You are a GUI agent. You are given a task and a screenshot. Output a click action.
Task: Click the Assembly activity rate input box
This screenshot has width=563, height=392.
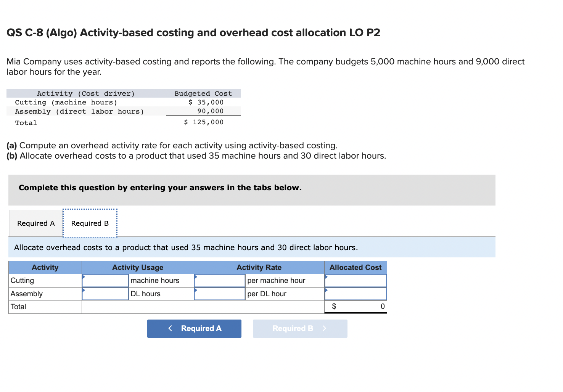[x=219, y=294]
